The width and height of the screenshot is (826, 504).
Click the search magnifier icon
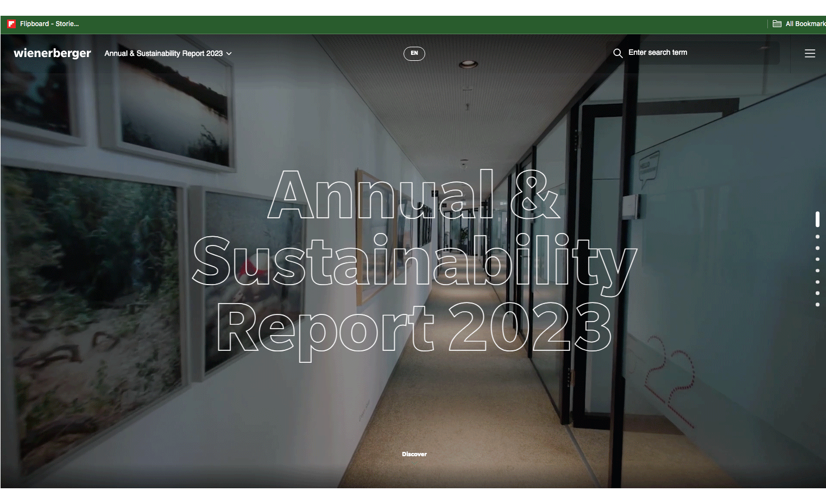tap(618, 53)
